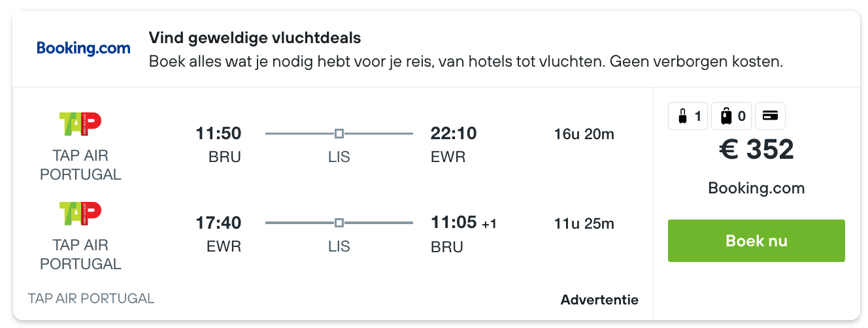Open the Vind geweldige vluchtdeals headline
Screen dimensions: 868x328
(x=255, y=38)
